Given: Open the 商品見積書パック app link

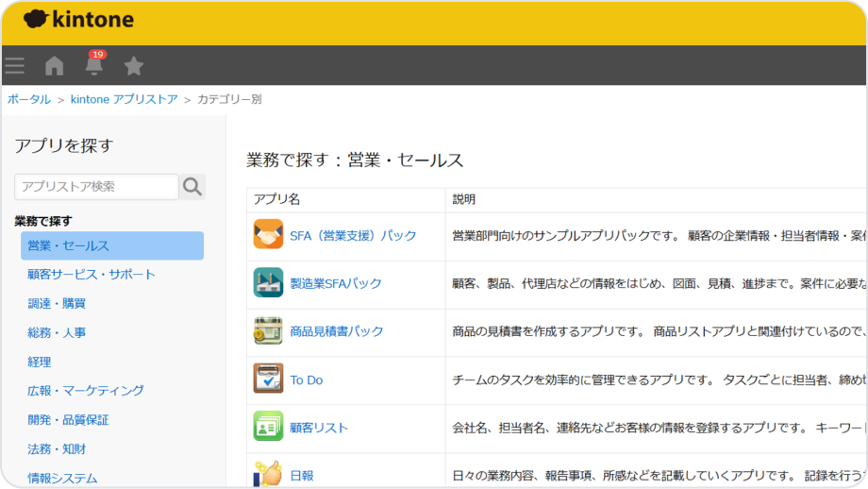Looking at the screenshot, I should 337,331.
